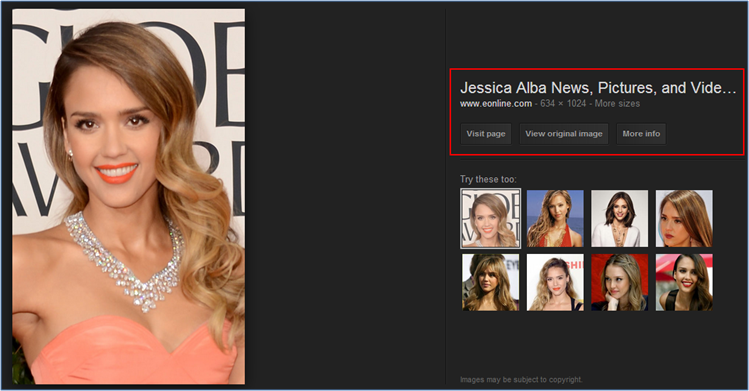The image size is (749, 391).
Task: Open the Jessica Alba News, Pictures title link
Action: click(598, 88)
